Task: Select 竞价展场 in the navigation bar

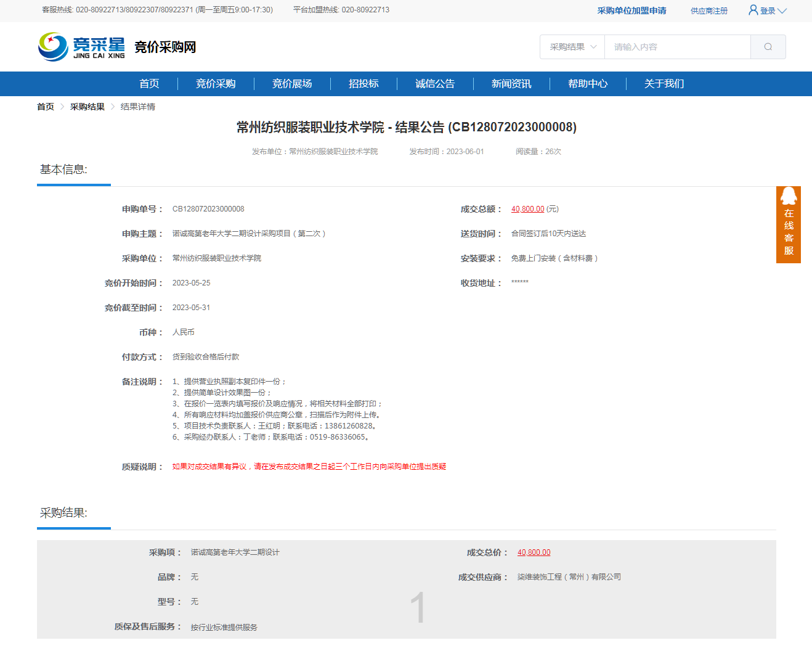Action: point(292,84)
